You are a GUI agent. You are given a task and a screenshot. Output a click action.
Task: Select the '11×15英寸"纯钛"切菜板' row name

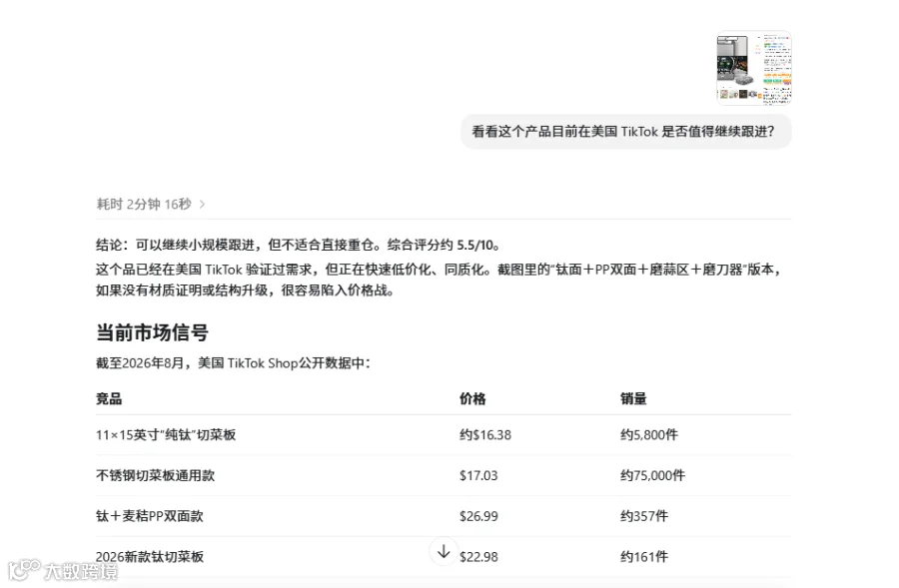click(x=166, y=434)
